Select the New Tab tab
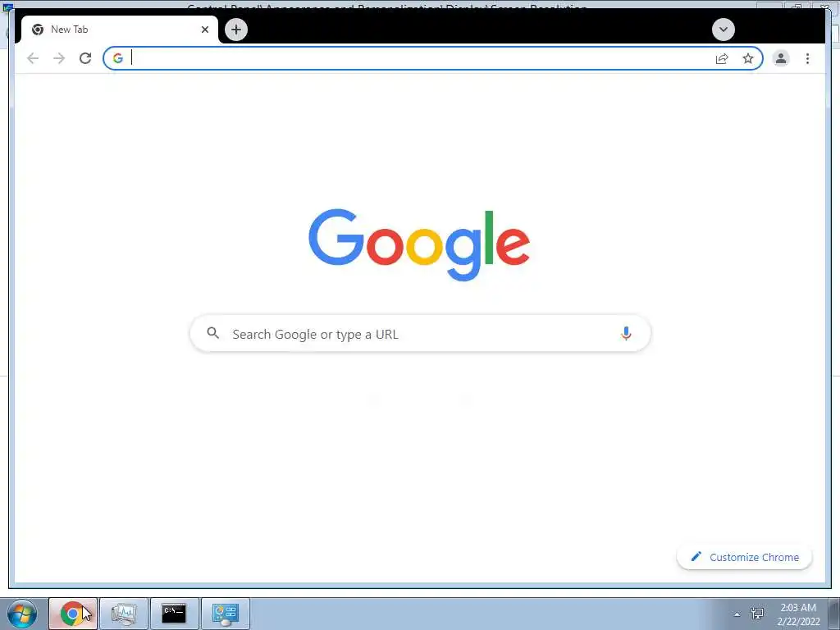 coord(120,30)
